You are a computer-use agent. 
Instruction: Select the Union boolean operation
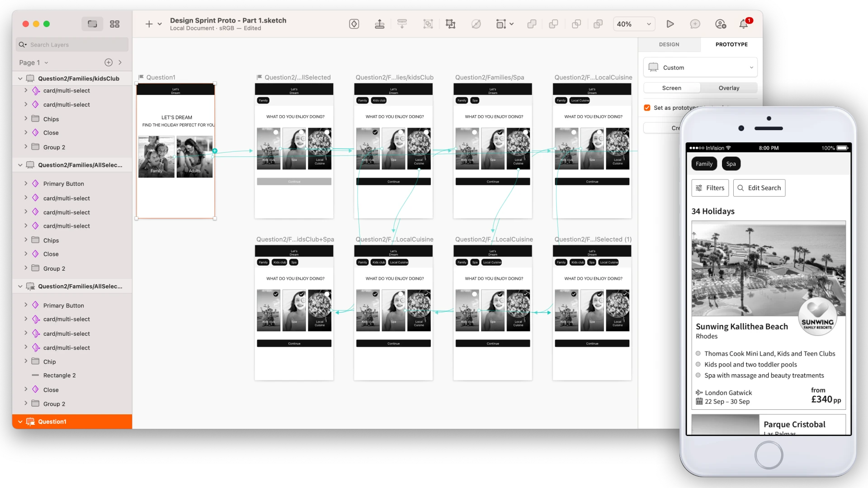pos(532,24)
